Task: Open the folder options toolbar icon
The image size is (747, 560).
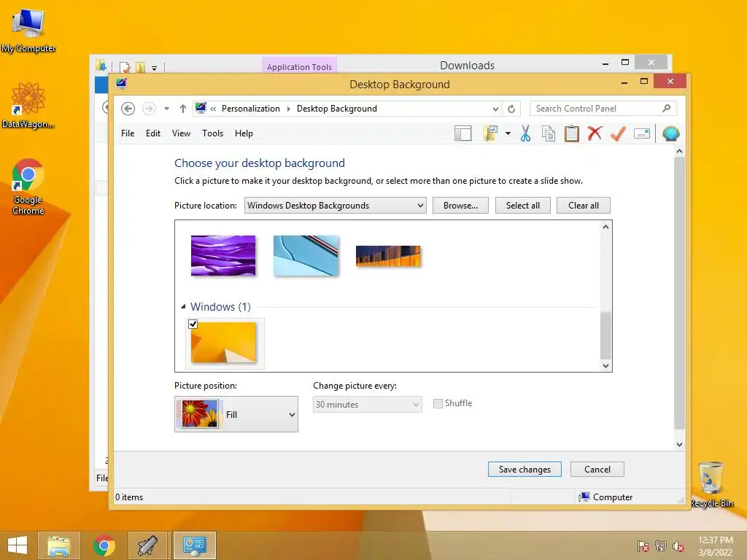Action: click(490, 134)
